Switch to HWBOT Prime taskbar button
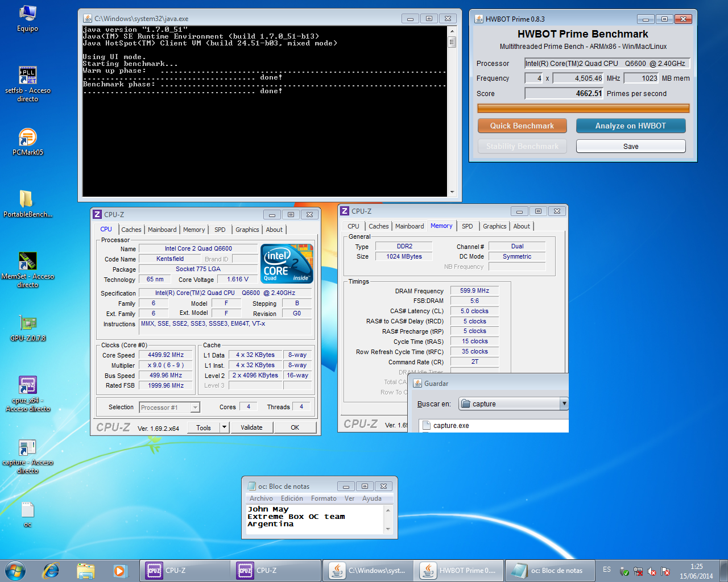 pyautogui.click(x=458, y=571)
